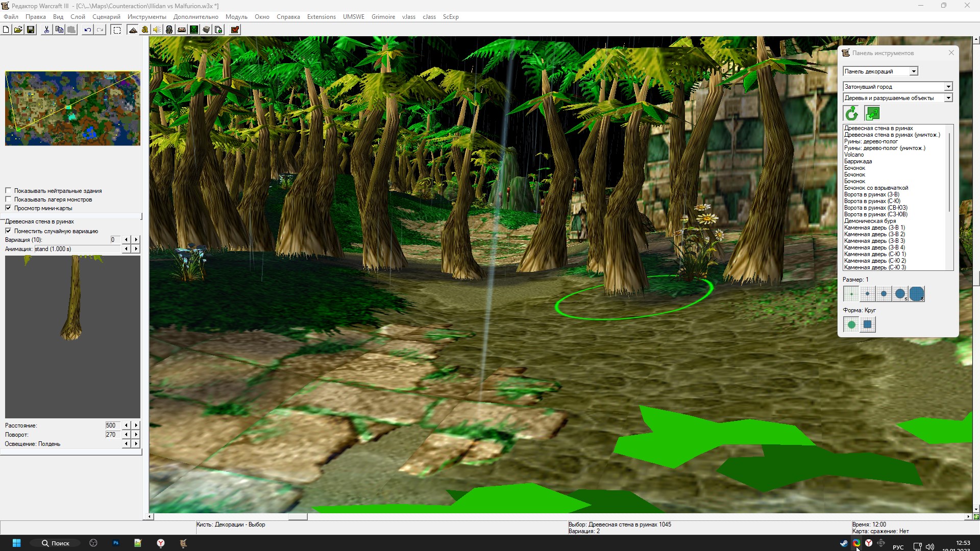This screenshot has width=980, height=551.
Task: Uncheck Поместить случайную вариацию
Action: (8, 231)
